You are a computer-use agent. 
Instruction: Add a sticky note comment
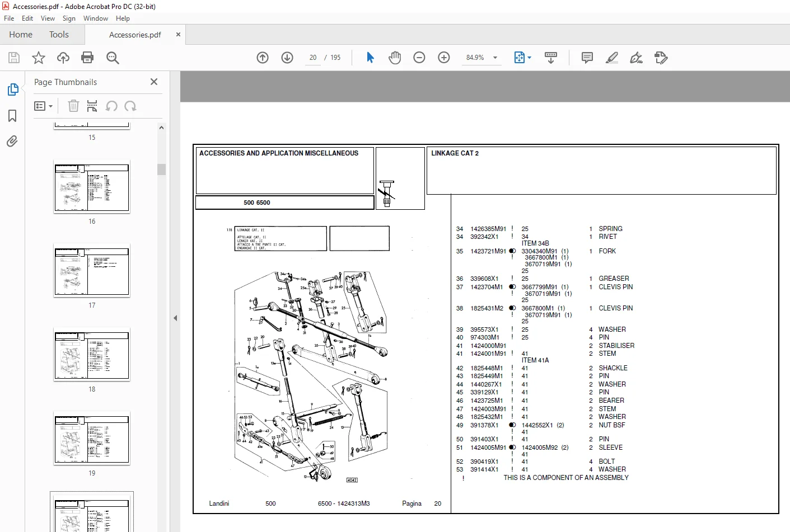587,58
